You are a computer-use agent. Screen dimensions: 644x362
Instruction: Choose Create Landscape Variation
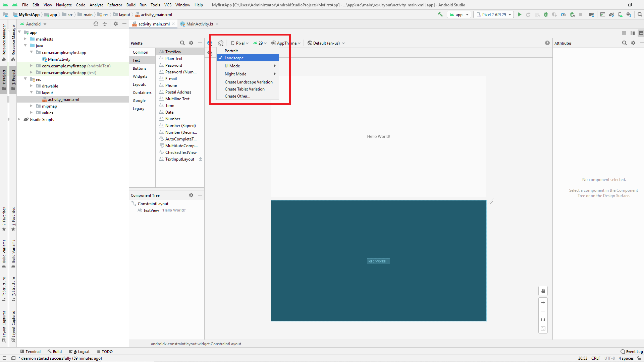(249, 82)
